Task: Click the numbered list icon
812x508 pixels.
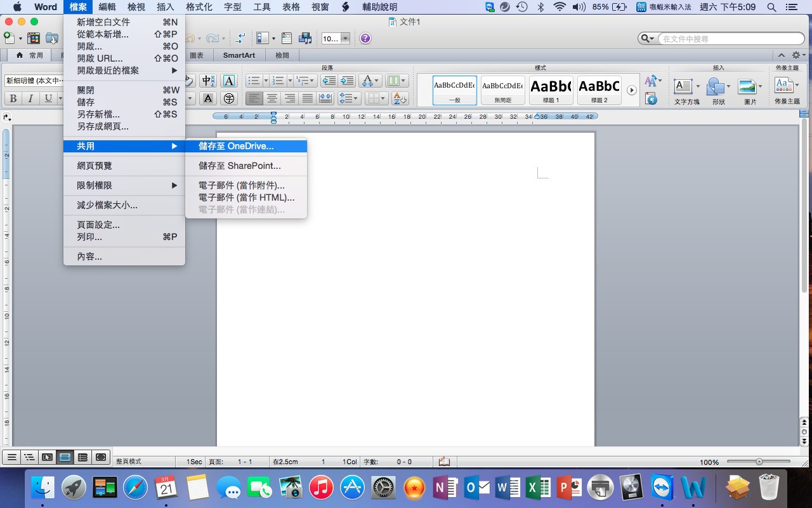Action: [277, 81]
